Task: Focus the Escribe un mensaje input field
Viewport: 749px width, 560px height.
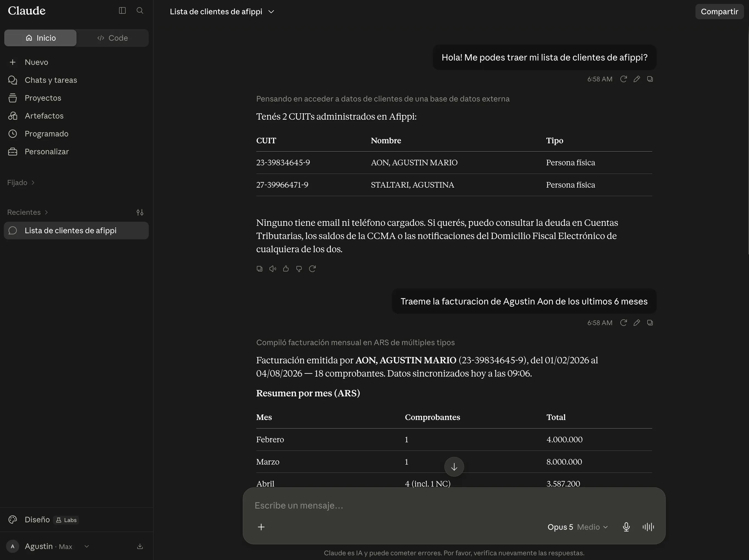Action: [x=454, y=506]
